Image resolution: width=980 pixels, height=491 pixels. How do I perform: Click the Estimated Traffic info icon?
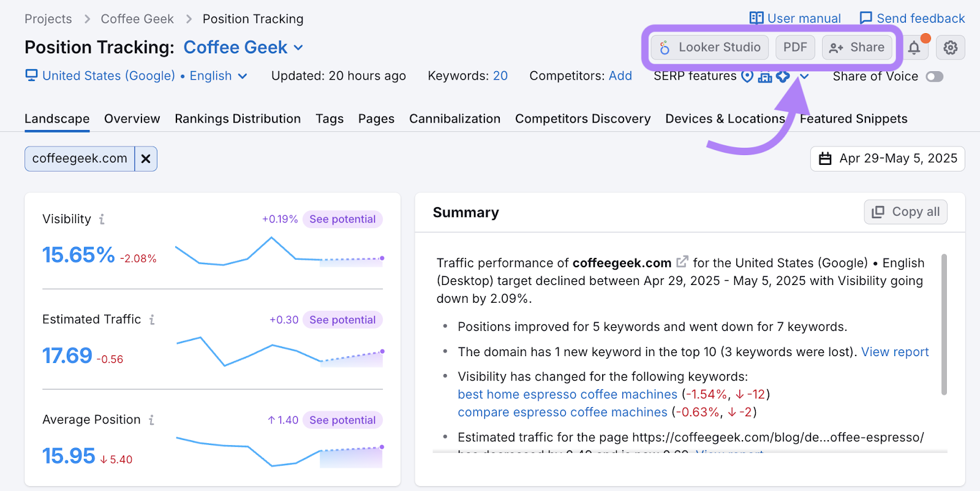point(152,319)
